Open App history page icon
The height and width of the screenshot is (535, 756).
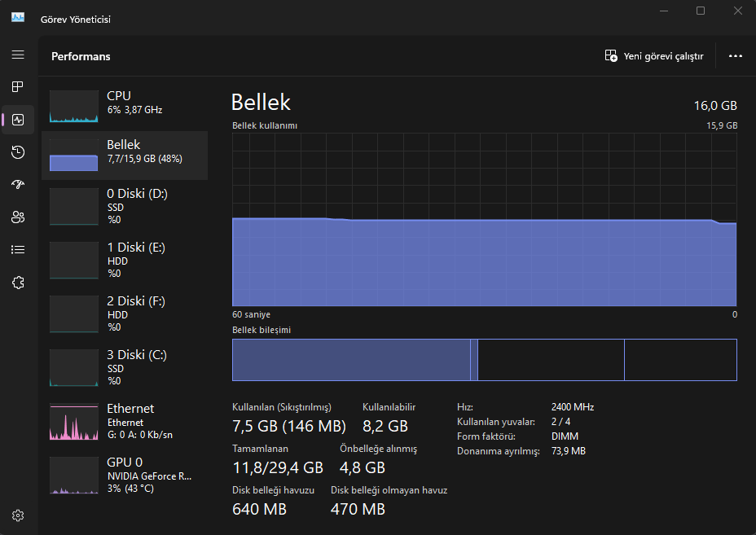click(x=18, y=152)
